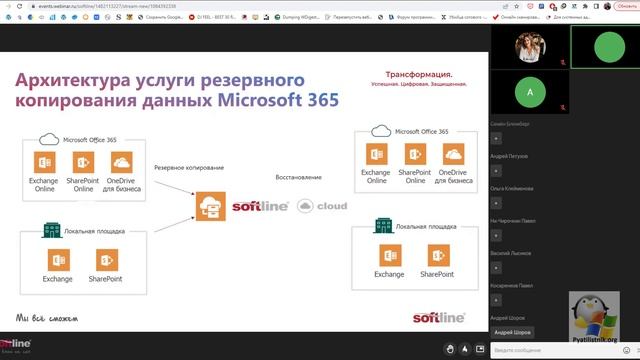
Task: Click right Office 365 SharePoint Online icon
Action: (415, 154)
